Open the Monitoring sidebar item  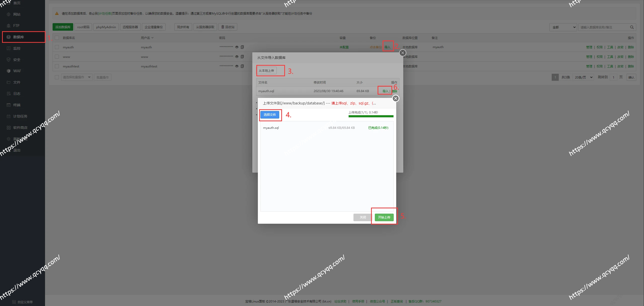click(x=17, y=48)
